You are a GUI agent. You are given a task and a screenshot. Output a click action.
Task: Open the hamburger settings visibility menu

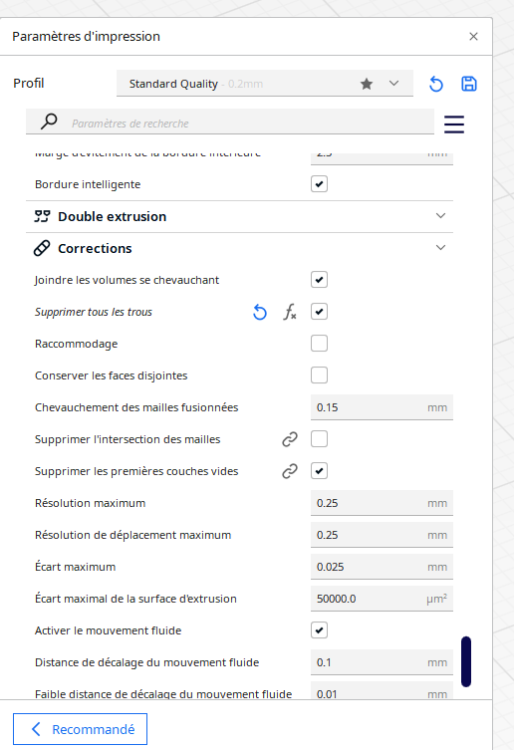(x=454, y=124)
